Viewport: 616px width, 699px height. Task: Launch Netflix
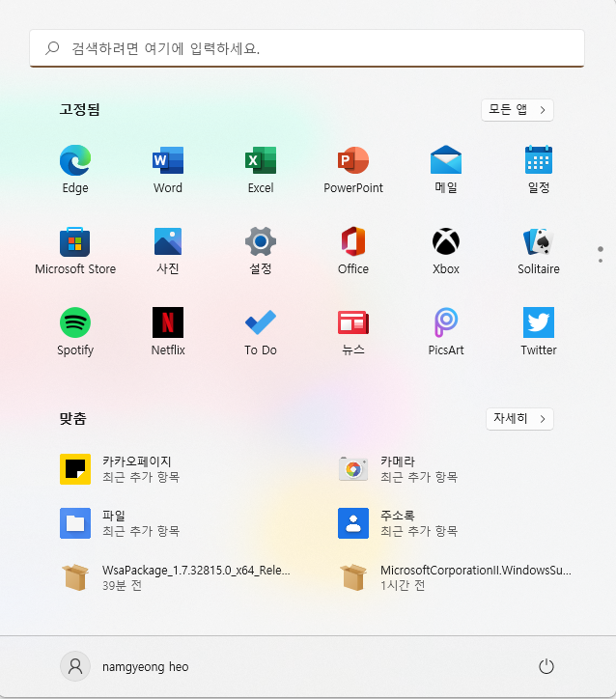[x=168, y=332]
